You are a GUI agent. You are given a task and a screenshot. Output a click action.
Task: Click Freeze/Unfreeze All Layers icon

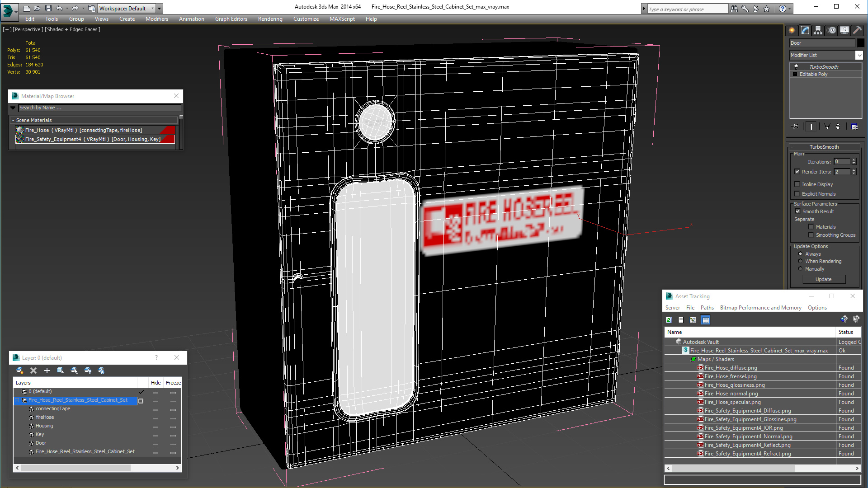101,371
